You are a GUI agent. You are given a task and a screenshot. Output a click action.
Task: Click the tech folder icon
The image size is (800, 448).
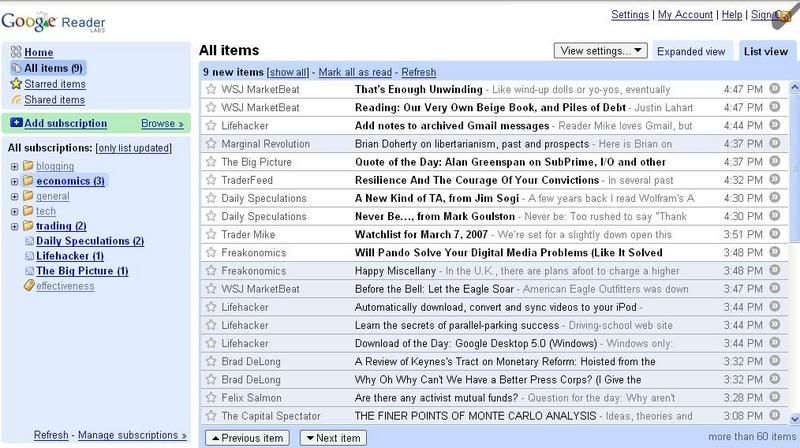tap(28, 210)
